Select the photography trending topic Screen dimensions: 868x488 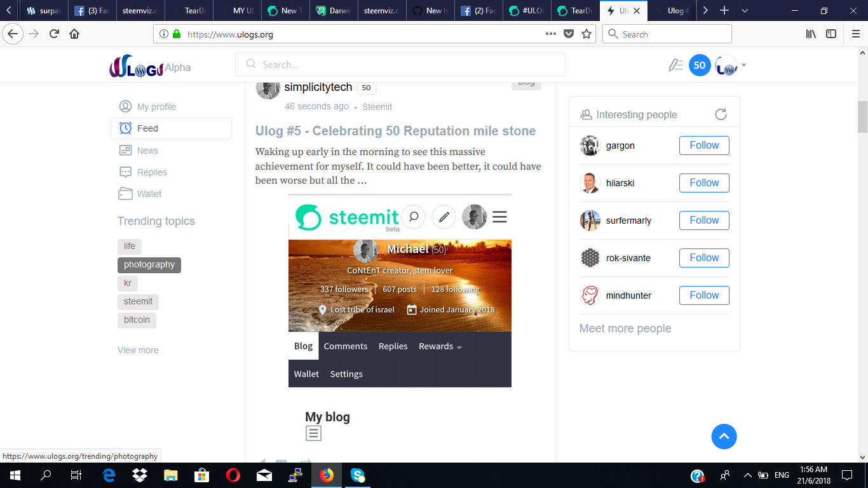click(149, 264)
